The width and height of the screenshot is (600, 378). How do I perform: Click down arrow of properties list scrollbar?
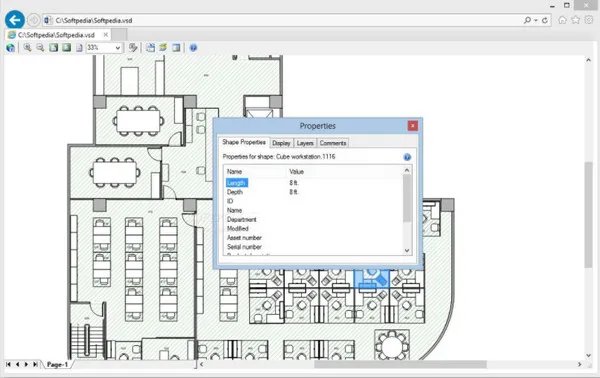tap(407, 251)
